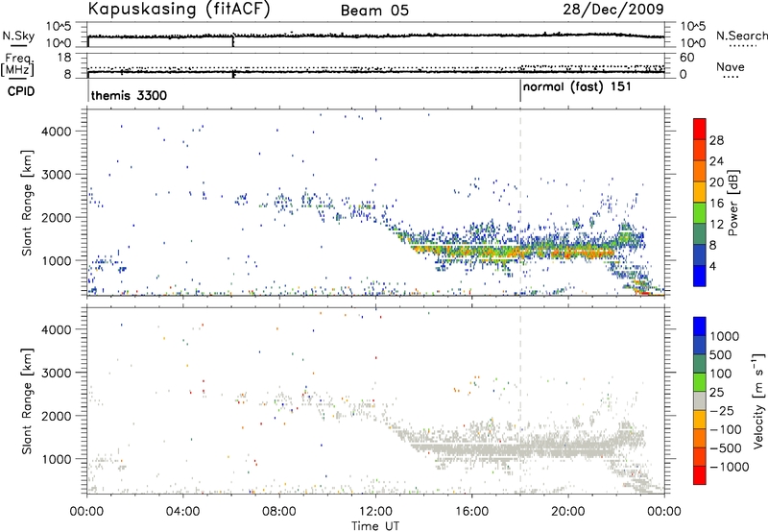Select the Beam 05 label
Viewport: 768px width, 532px height.
coord(374,11)
